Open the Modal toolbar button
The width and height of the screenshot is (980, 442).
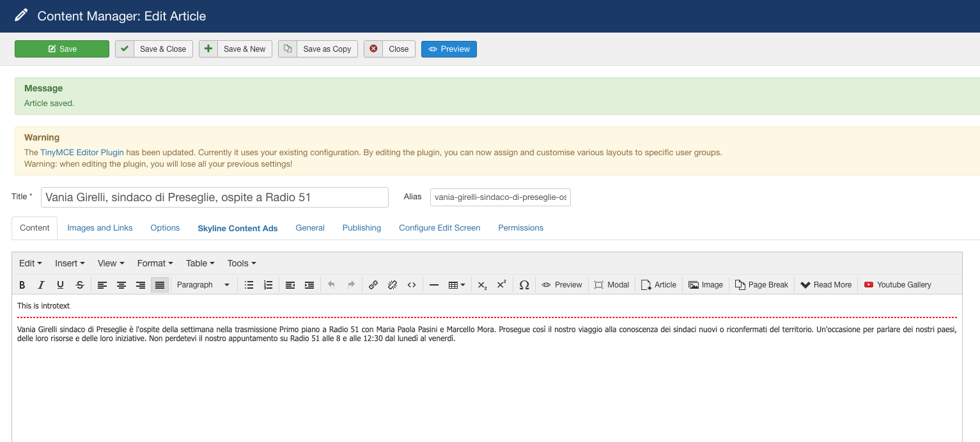(612, 285)
